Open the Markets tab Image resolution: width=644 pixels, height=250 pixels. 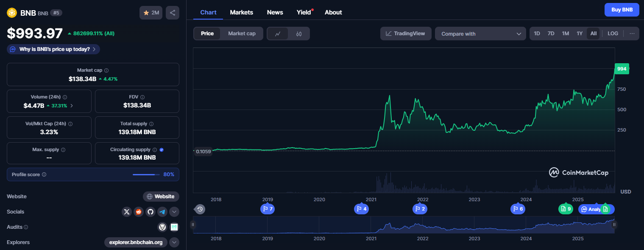click(242, 12)
